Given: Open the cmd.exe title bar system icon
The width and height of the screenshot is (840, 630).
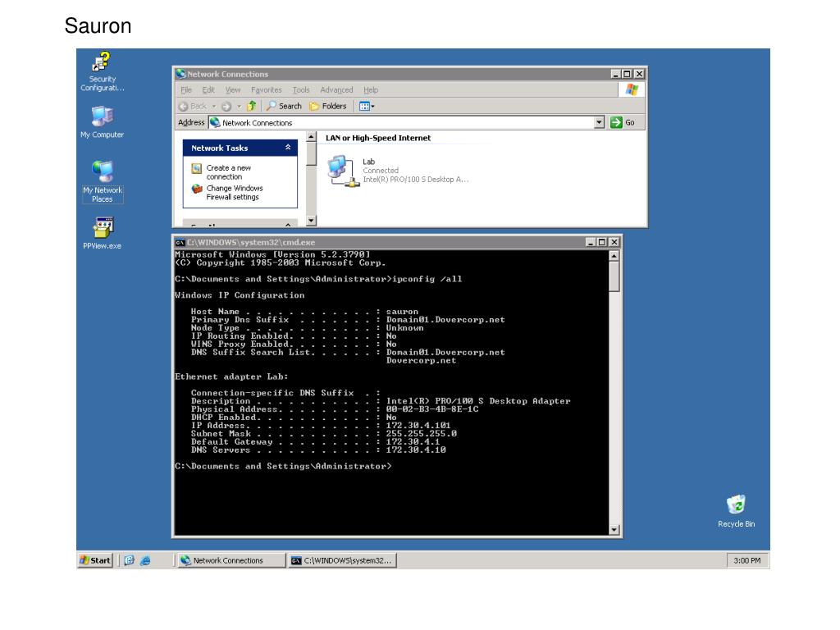Looking at the screenshot, I should (180, 242).
